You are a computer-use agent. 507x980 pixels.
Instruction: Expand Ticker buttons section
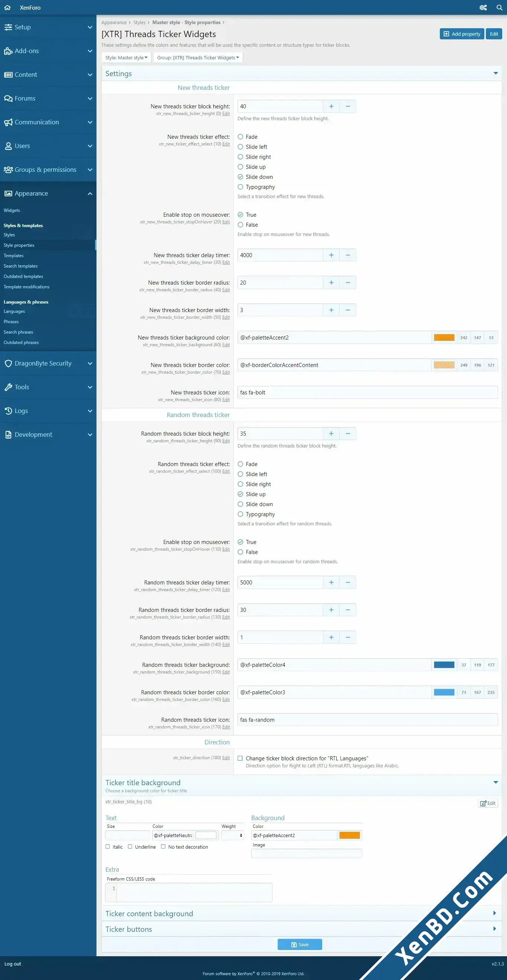495,929
